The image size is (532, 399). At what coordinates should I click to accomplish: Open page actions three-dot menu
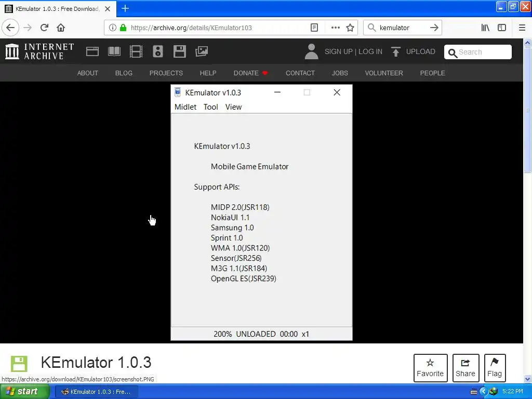(335, 28)
